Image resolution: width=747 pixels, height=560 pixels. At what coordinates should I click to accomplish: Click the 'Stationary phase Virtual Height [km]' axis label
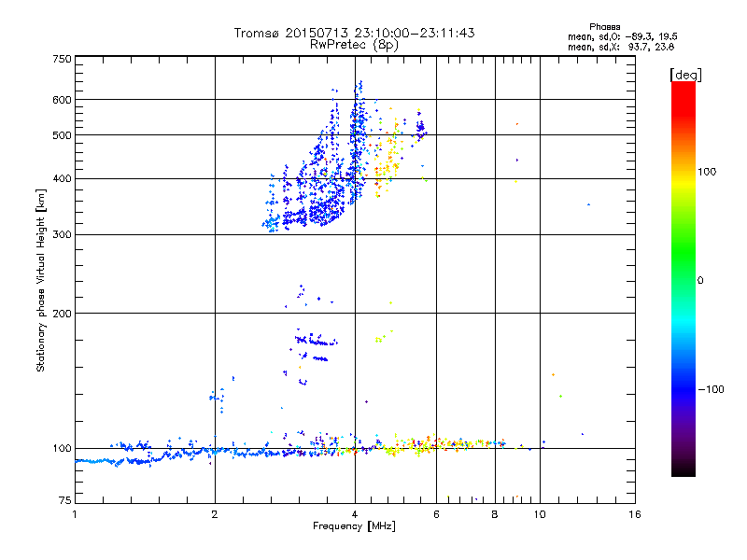[41, 280]
